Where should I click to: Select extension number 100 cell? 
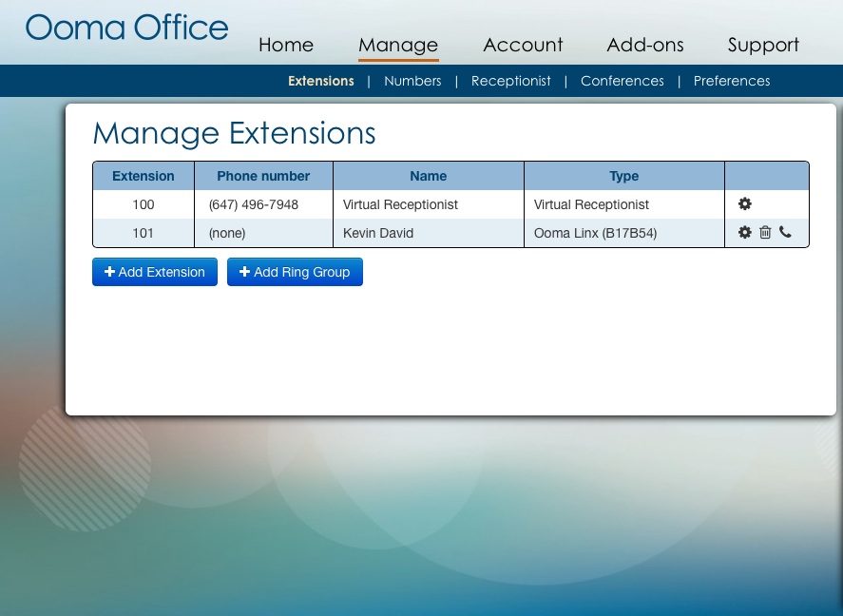tap(144, 204)
